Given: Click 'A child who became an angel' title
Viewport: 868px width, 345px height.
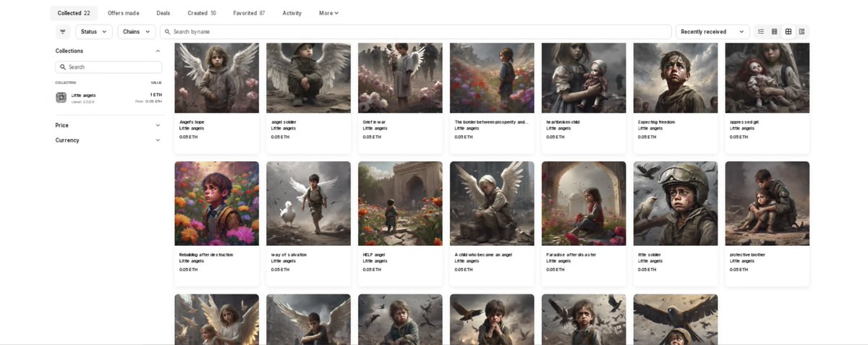Looking at the screenshot, I should 482,255.
